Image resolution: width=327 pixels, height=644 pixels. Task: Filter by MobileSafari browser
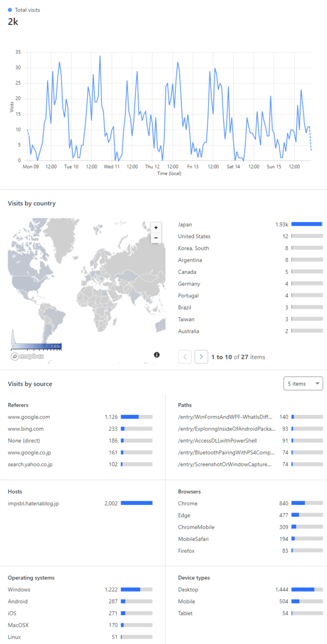point(194,538)
